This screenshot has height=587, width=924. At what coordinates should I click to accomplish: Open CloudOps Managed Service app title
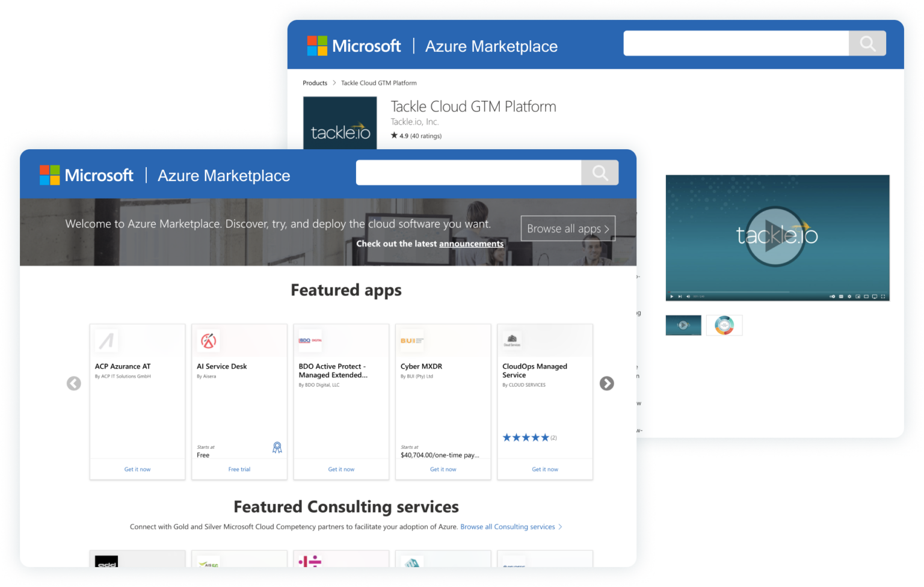(x=535, y=370)
